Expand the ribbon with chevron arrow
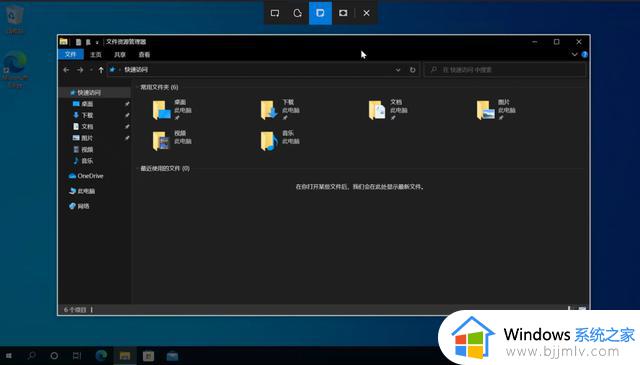Screen dimensions: 640x365 point(574,54)
